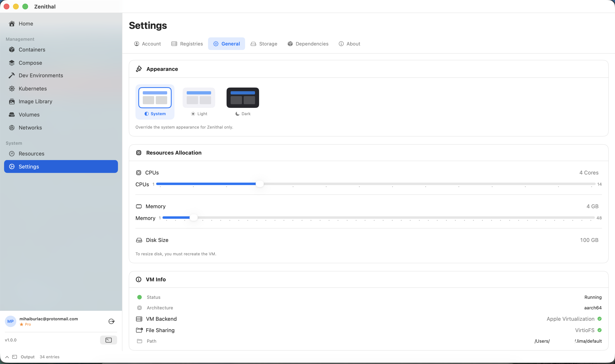Open the Networks section
This screenshot has width=615, height=364.
(30, 128)
